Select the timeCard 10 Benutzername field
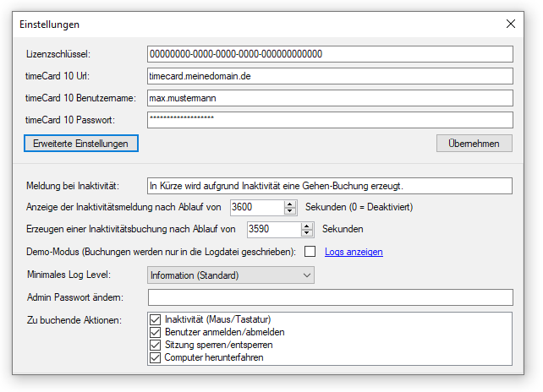The image size is (543, 392). [330, 98]
